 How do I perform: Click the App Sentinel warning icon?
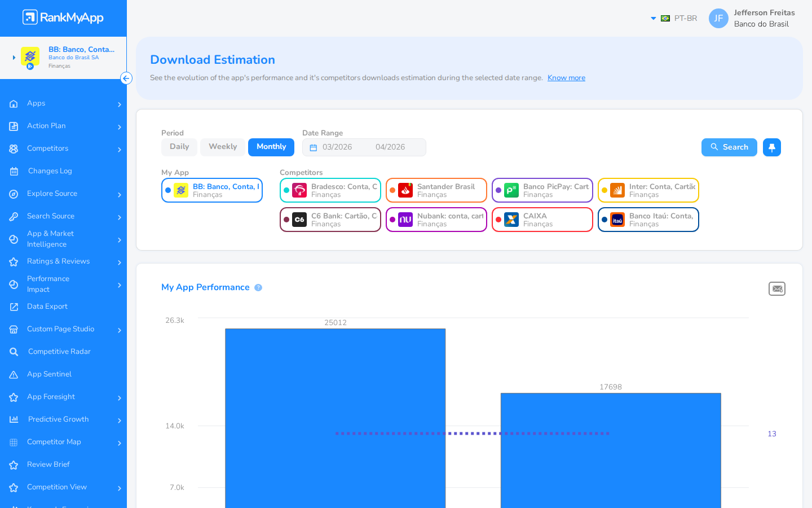14,375
